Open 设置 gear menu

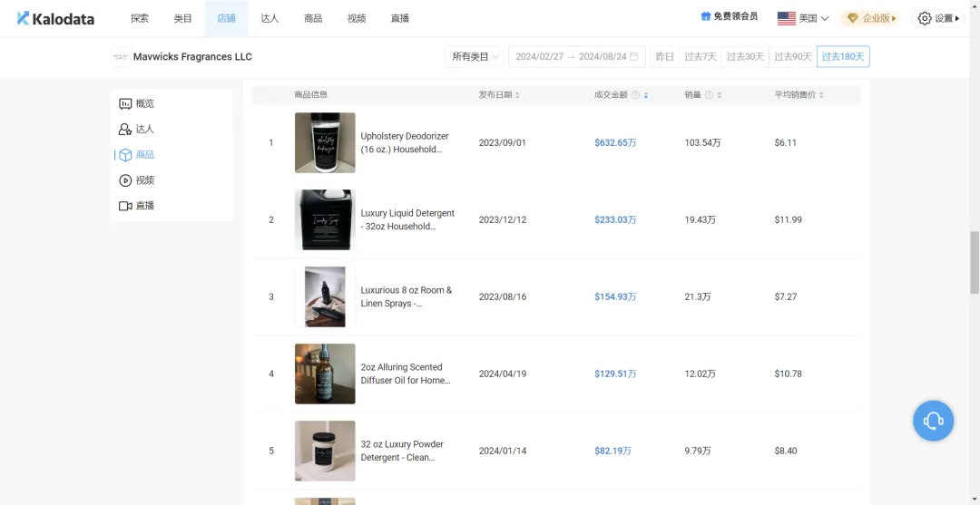tap(939, 19)
